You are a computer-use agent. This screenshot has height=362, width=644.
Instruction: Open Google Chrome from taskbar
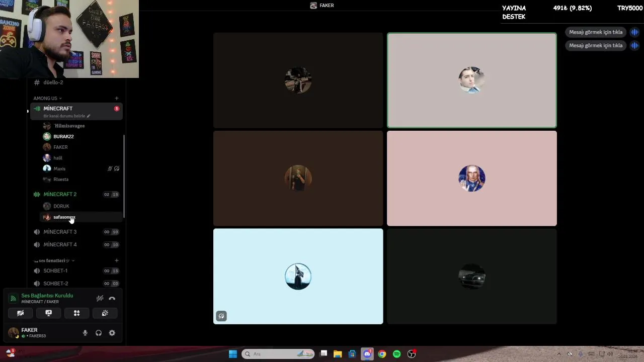(x=382, y=354)
